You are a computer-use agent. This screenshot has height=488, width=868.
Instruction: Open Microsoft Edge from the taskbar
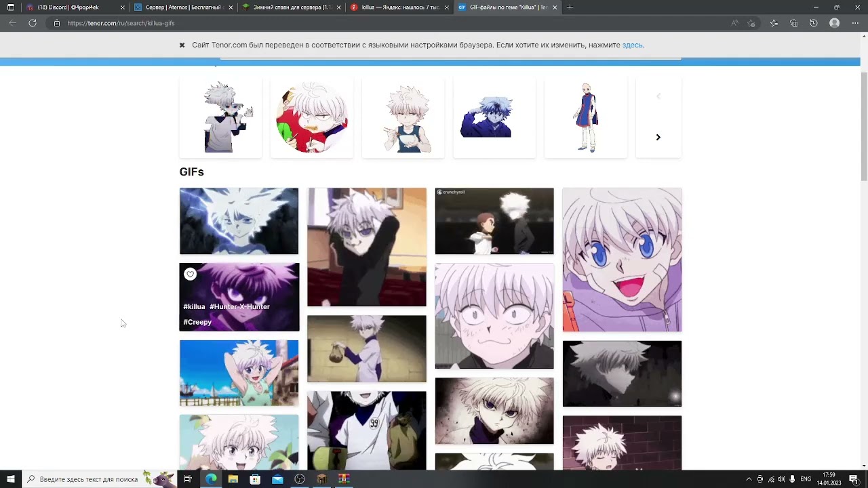click(x=211, y=479)
